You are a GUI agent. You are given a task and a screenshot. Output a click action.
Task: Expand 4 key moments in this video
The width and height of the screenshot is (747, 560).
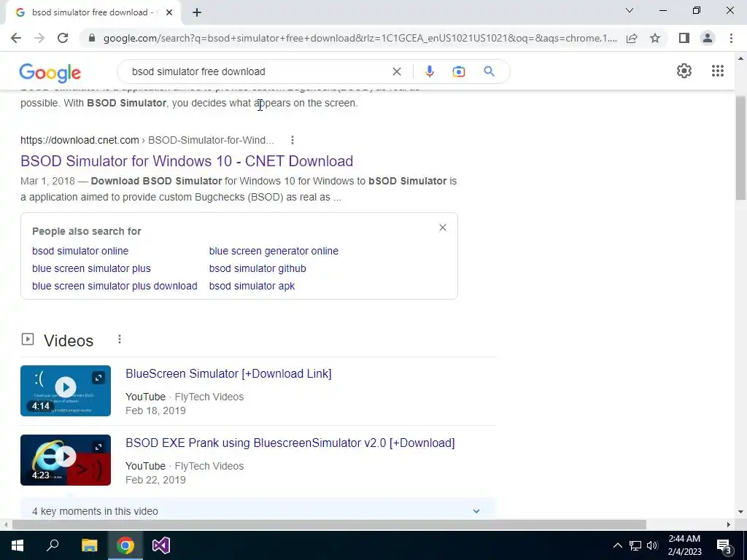(x=258, y=510)
